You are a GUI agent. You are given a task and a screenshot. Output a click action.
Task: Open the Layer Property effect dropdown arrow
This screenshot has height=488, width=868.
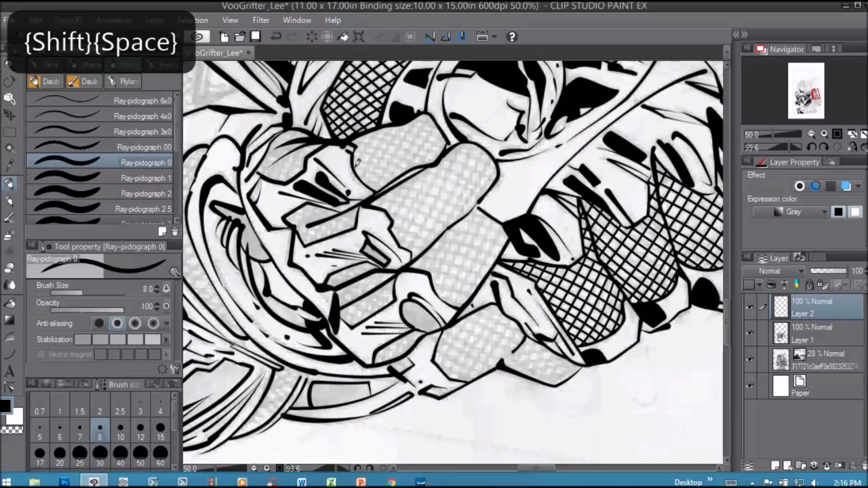858,186
